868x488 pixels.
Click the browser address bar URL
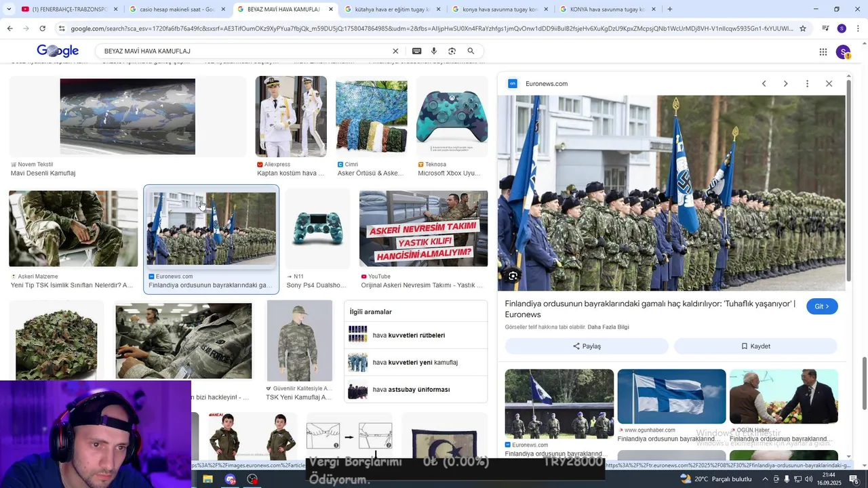click(x=431, y=28)
